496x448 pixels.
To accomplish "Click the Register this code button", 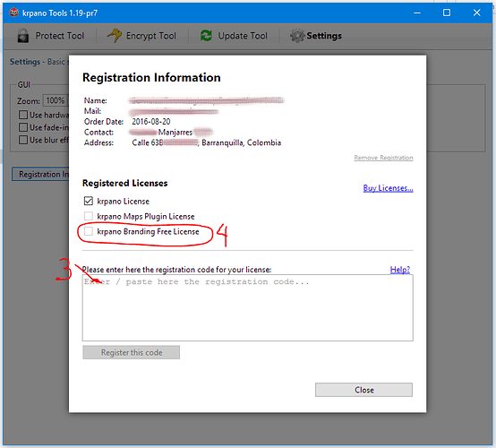I will [132, 352].
